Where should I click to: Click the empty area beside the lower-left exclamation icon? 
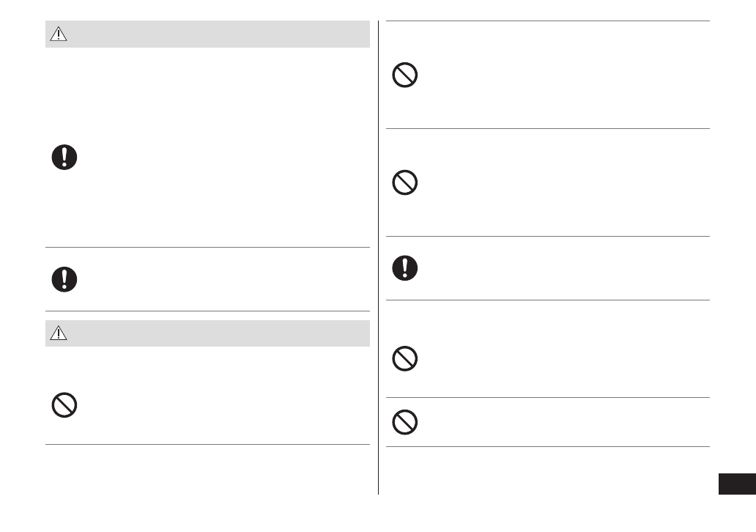pyautogui.click(x=220, y=278)
